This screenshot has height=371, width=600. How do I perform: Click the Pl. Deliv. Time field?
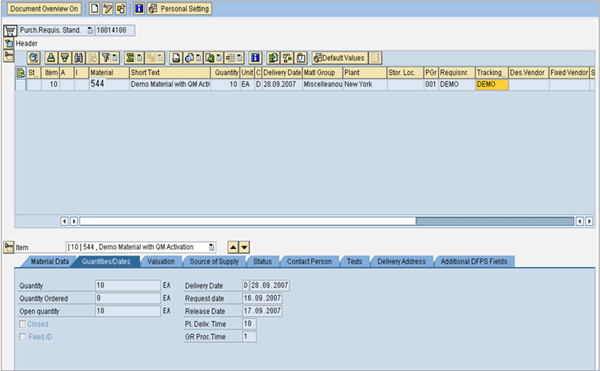point(249,324)
